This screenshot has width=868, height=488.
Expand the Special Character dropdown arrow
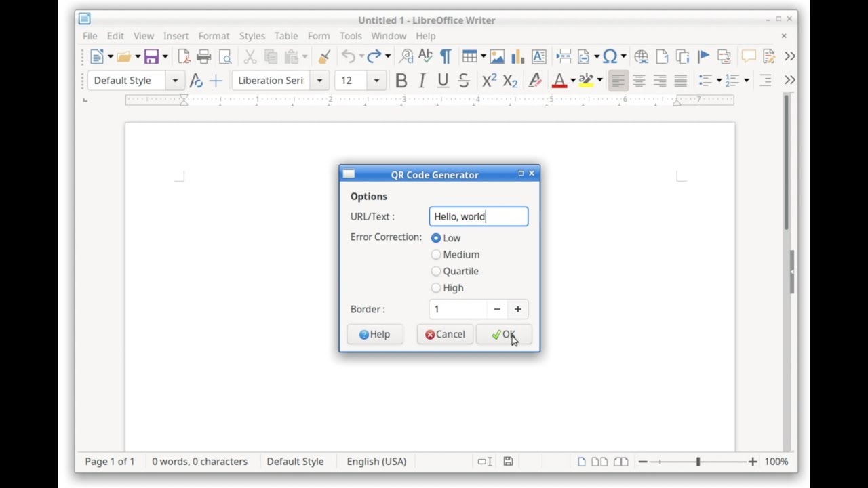[x=623, y=56]
